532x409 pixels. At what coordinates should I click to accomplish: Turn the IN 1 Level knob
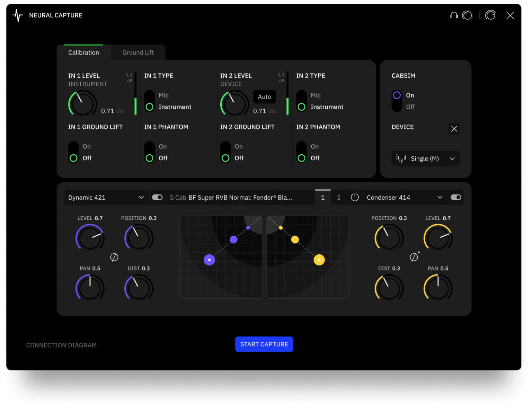click(x=82, y=103)
